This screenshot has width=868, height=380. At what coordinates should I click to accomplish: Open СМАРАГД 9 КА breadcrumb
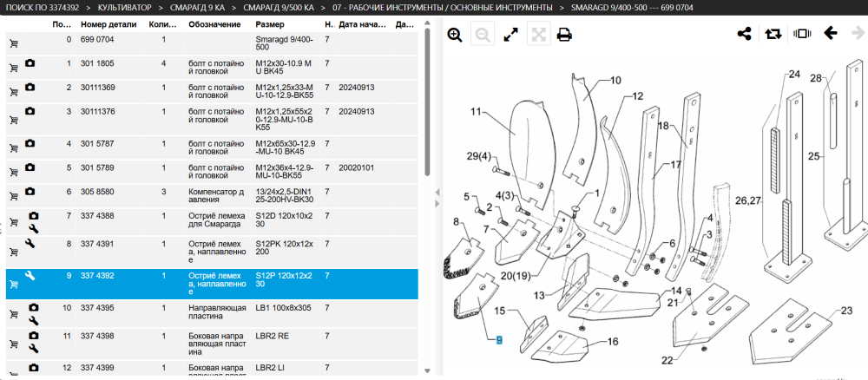point(197,8)
